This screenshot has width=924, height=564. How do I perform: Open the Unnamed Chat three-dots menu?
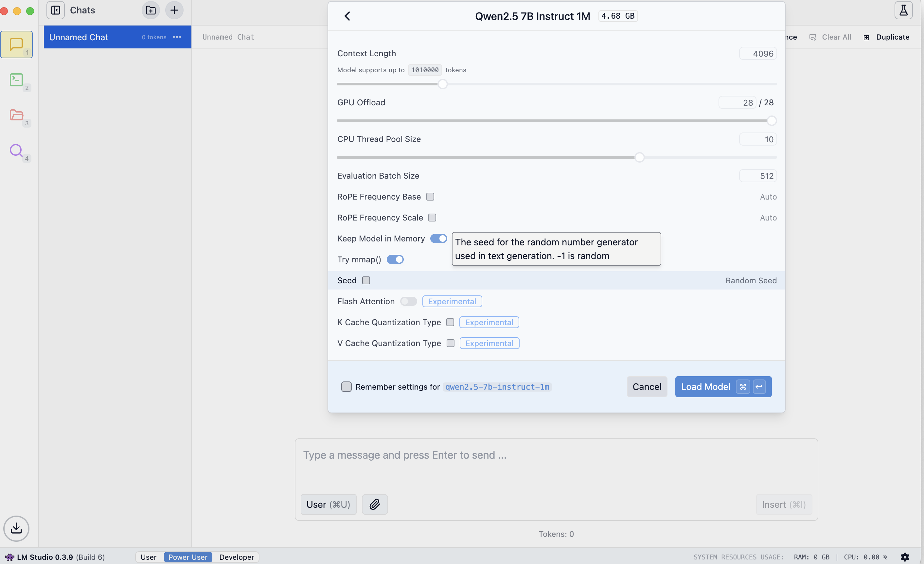tap(177, 37)
